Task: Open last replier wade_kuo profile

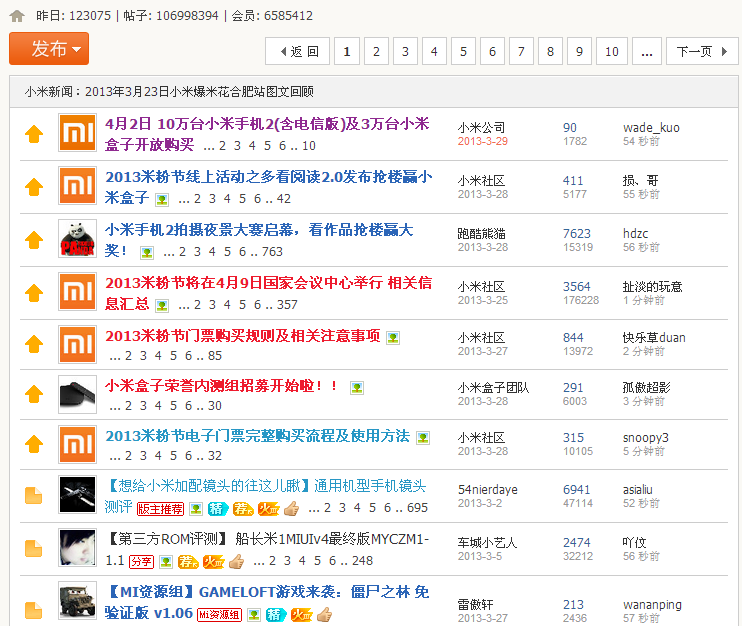Action: tap(651, 128)
